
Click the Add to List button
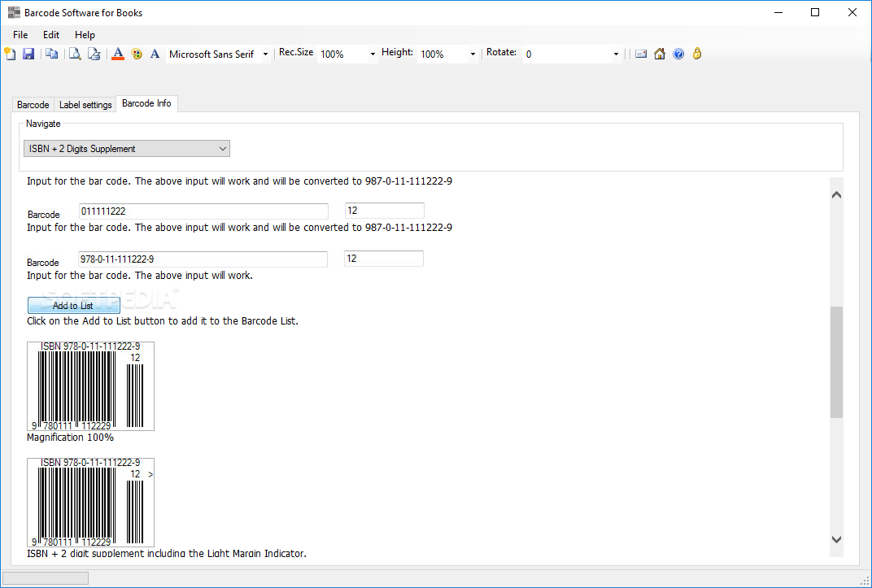pos(73,305)
